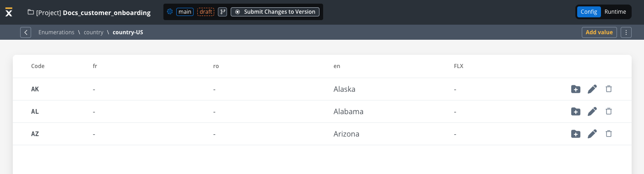Edit the Arizona value
The image size is (644, 174).
point(592,134)
